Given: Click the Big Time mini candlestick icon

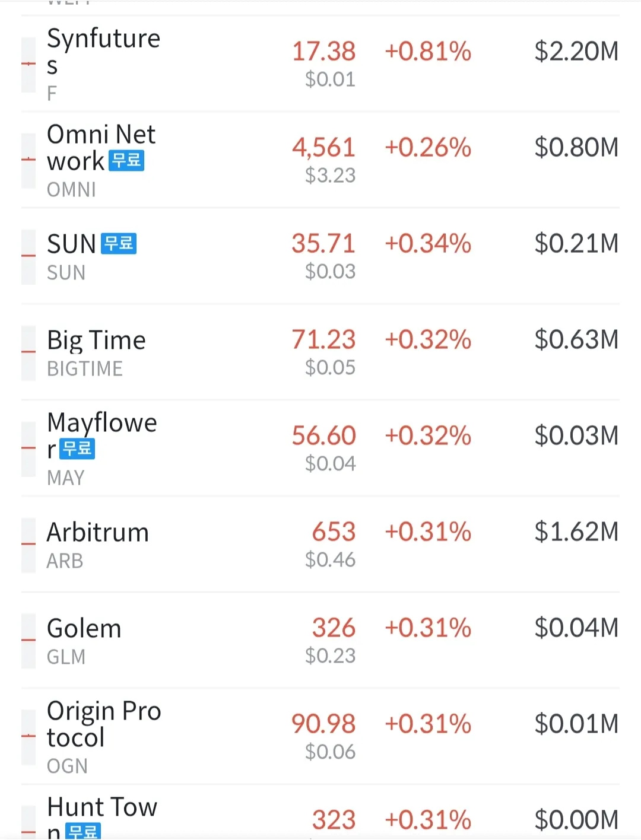Looking at the screenshot, I should point(28,352).
